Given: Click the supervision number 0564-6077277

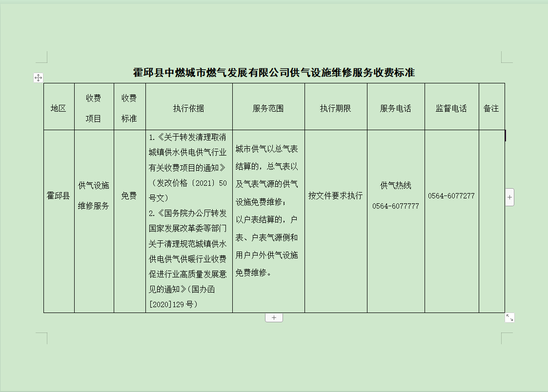Looking at the screenshot, I should [451, 196].
